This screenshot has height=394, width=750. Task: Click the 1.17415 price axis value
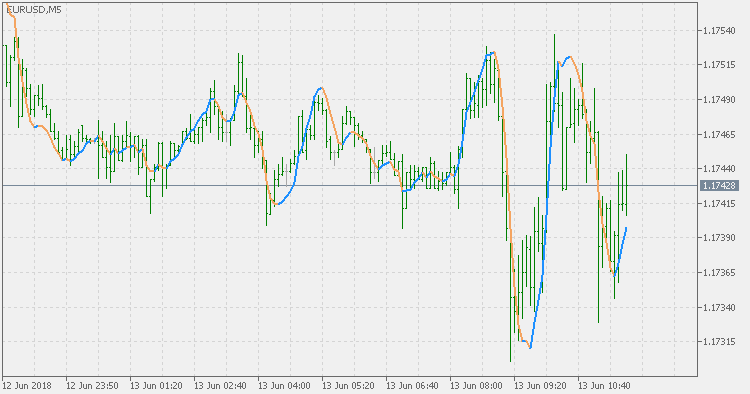coord(719,204)
